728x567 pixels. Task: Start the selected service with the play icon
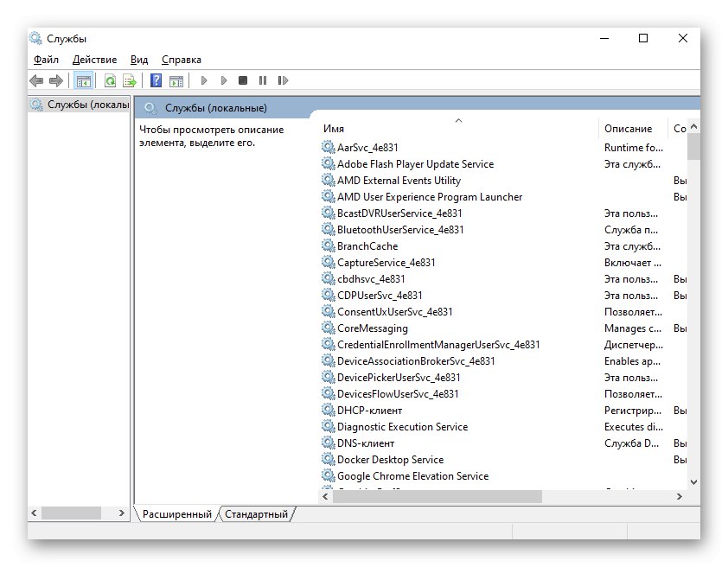[203, 80]
